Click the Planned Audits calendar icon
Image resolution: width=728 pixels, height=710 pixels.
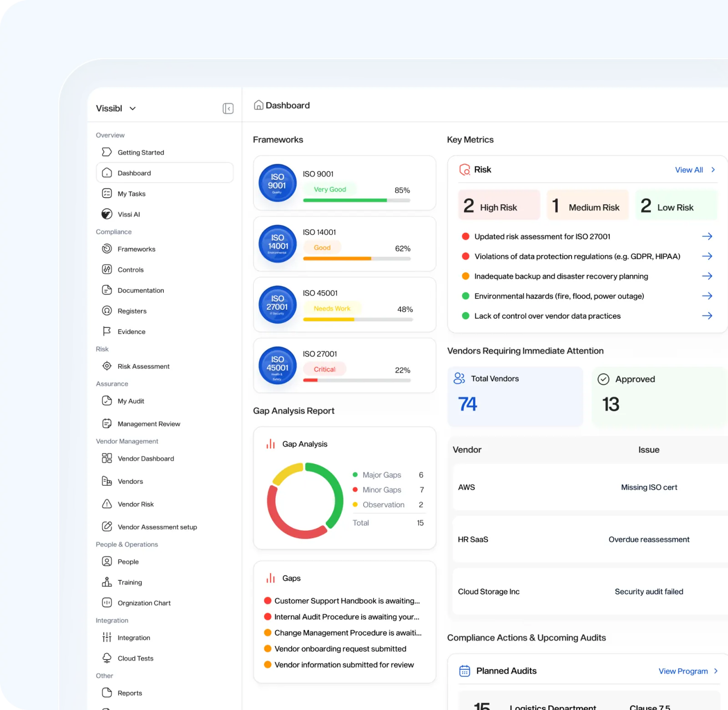(x=465, y=671)
